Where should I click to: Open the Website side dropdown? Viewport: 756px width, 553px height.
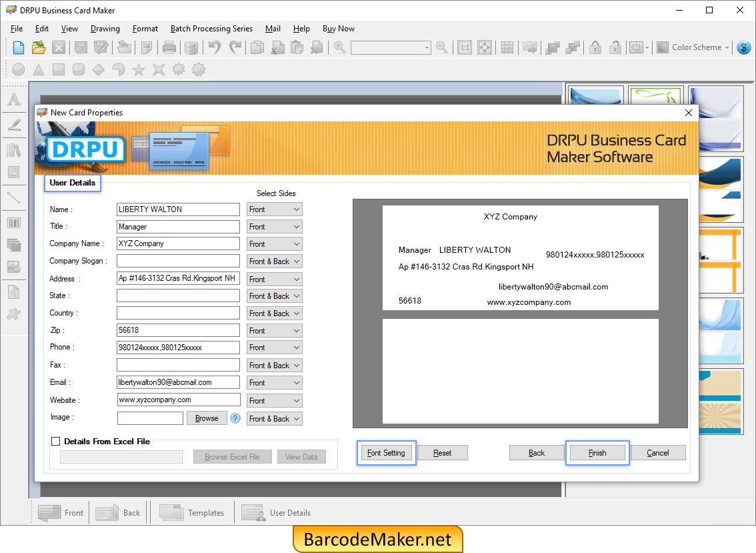point(275,400)
